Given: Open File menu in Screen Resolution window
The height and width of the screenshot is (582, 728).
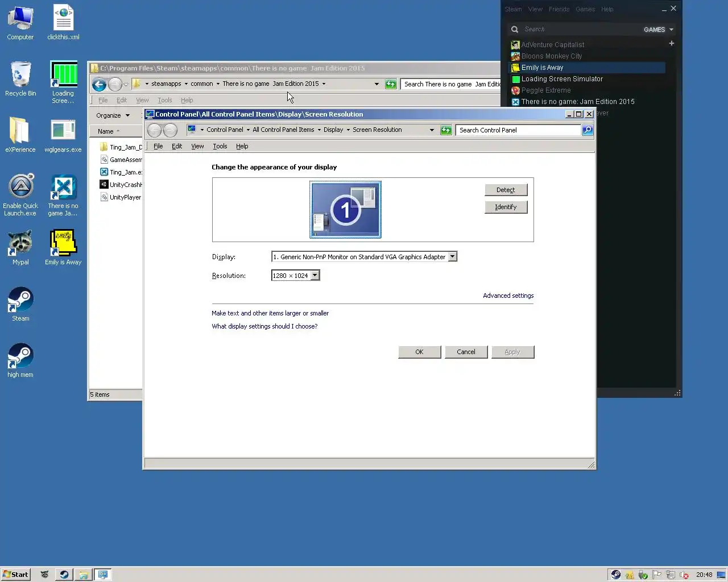Looking at the screenshot, I should [158, 146].
